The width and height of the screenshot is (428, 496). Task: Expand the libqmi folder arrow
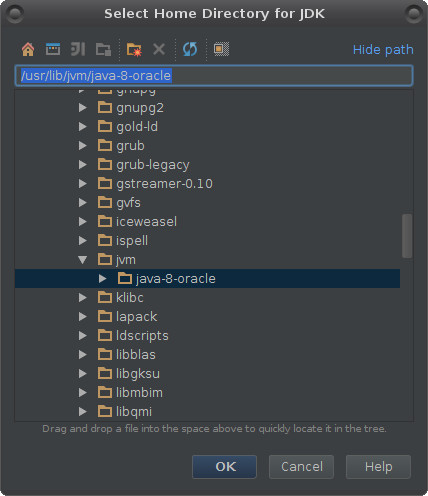[83, 412]
